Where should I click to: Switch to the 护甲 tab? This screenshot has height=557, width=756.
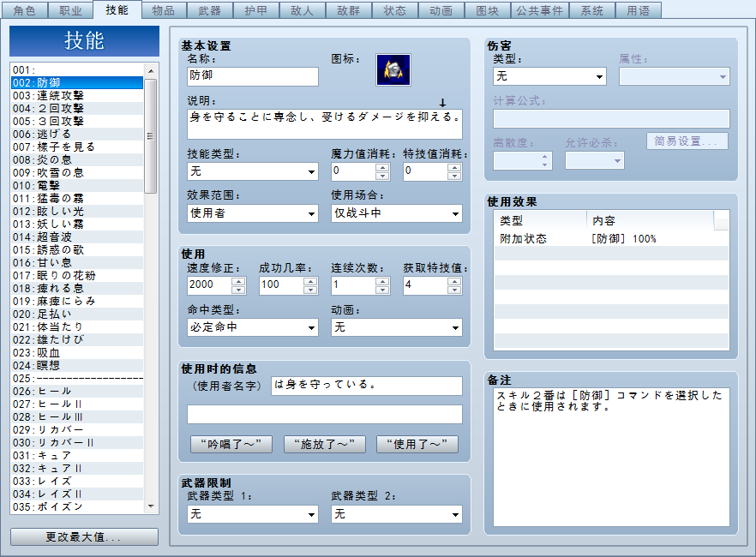255,10
